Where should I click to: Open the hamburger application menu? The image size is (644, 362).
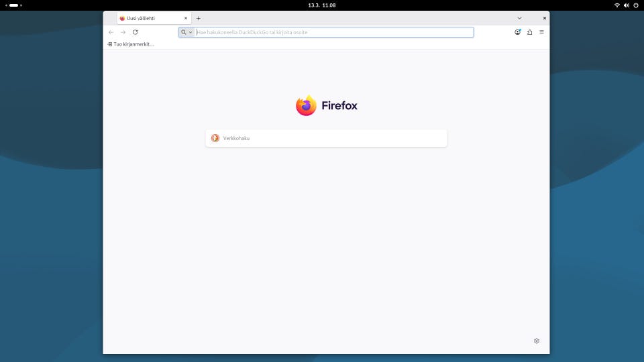click(542, 32)
